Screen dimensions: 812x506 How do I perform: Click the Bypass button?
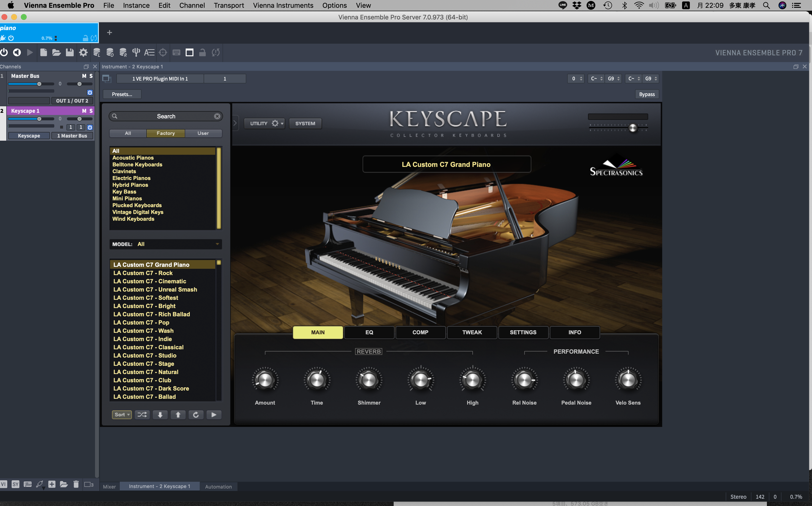647,94
